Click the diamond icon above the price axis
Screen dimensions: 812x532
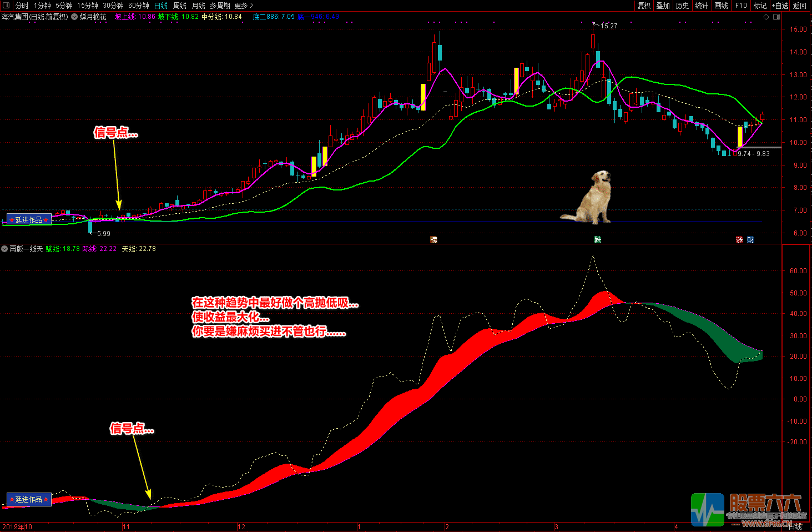[766, 17]
